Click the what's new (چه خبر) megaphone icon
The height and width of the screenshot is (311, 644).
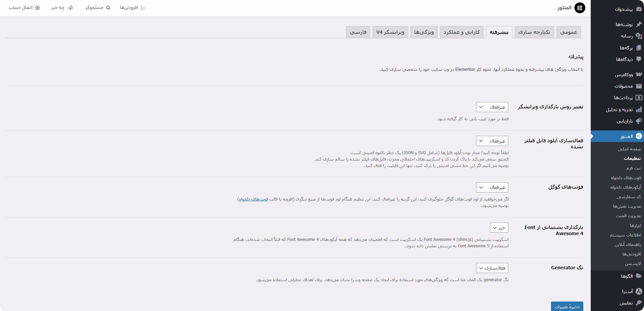point(71,8)
